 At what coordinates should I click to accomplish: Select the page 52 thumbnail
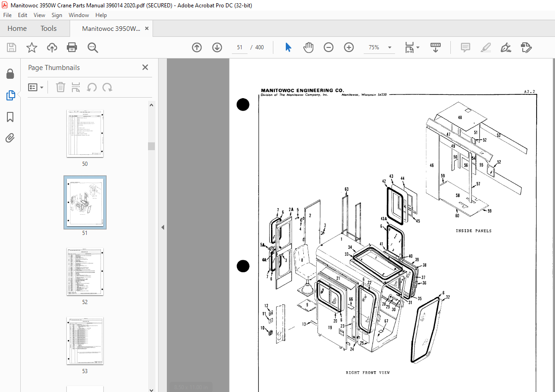click(85, 272)
